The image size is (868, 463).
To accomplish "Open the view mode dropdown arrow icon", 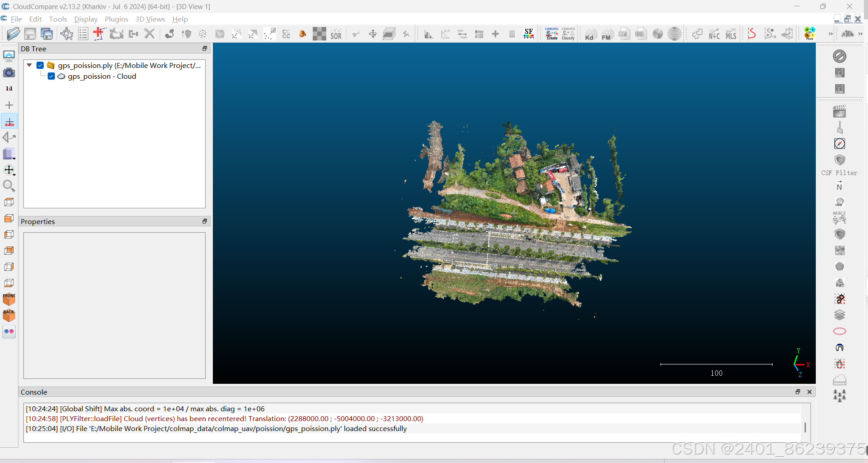I will 9,154.
